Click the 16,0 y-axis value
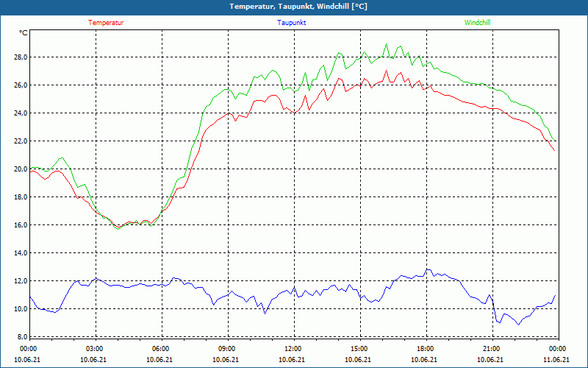Viewport: 588px width, 368px height. 21,225
